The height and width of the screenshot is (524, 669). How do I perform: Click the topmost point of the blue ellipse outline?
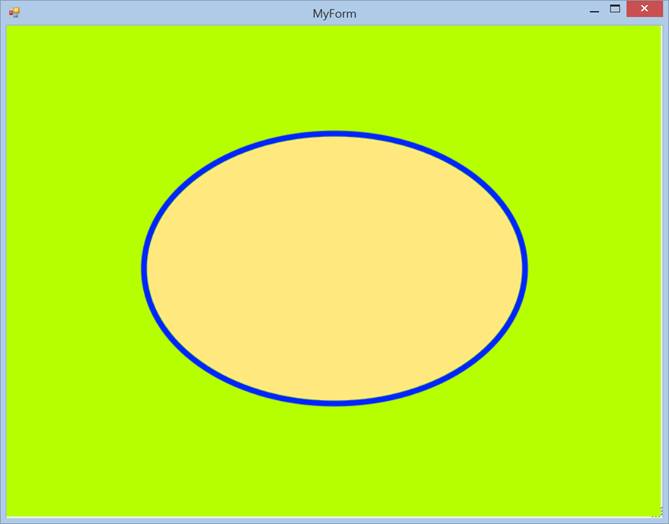[334, 134]
